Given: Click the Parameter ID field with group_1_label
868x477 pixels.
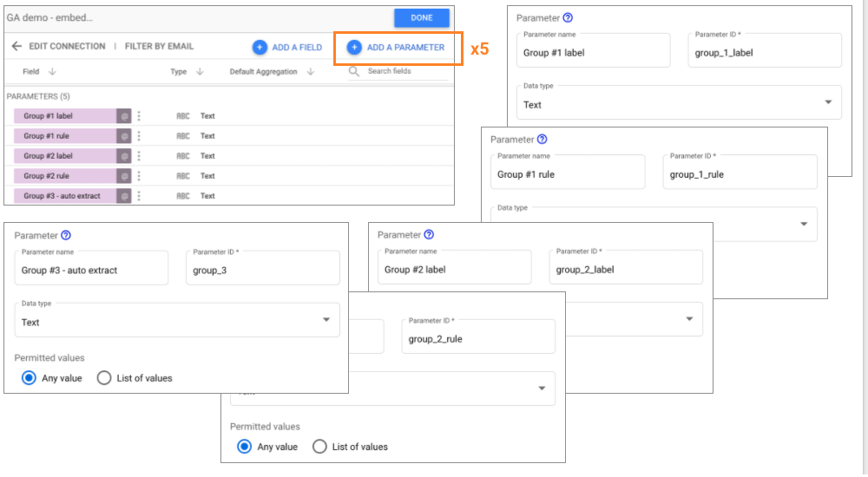Looking at the screenshot, I should coord(765,50).
